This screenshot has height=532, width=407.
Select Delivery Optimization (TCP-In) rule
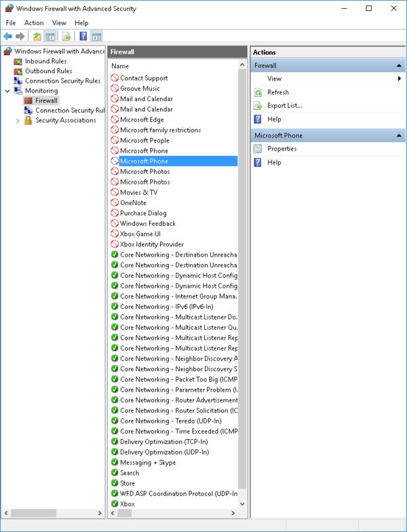tap(164, 442)
